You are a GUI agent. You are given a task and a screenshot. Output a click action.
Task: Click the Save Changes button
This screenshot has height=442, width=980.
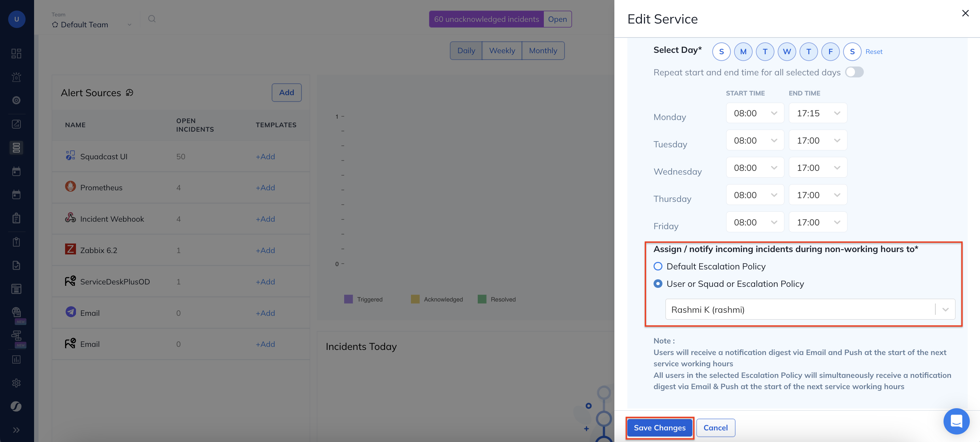pos(659,428)
